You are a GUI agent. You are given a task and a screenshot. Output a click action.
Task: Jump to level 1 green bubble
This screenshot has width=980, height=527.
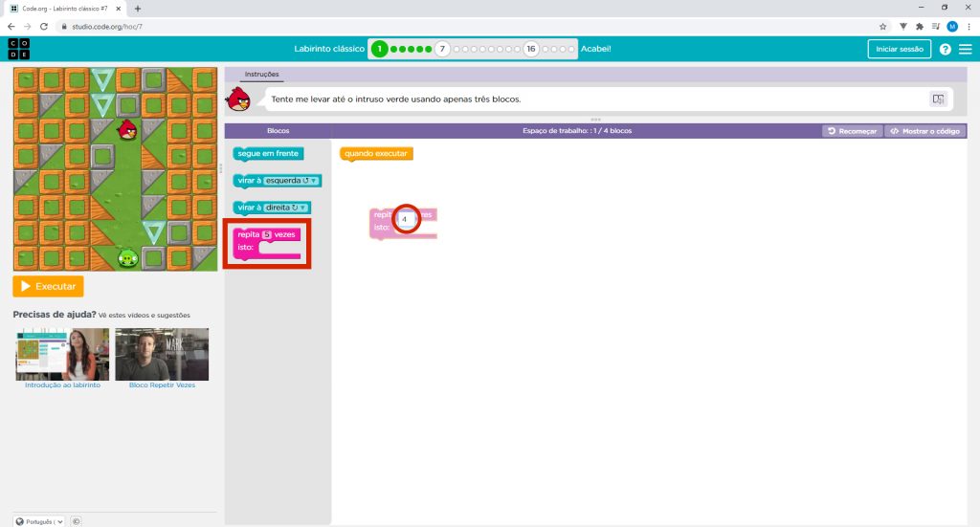tap(379, 49)
